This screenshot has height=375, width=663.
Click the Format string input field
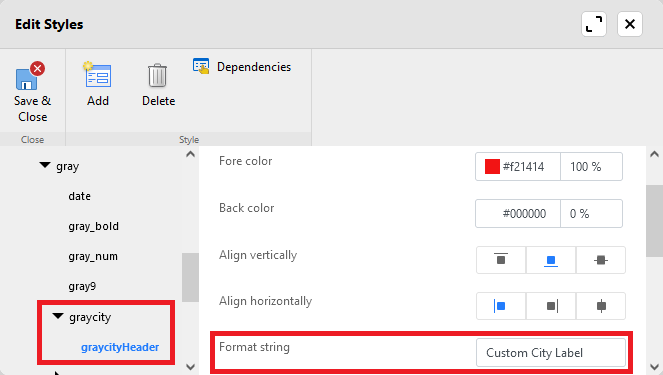pos(551,353)
